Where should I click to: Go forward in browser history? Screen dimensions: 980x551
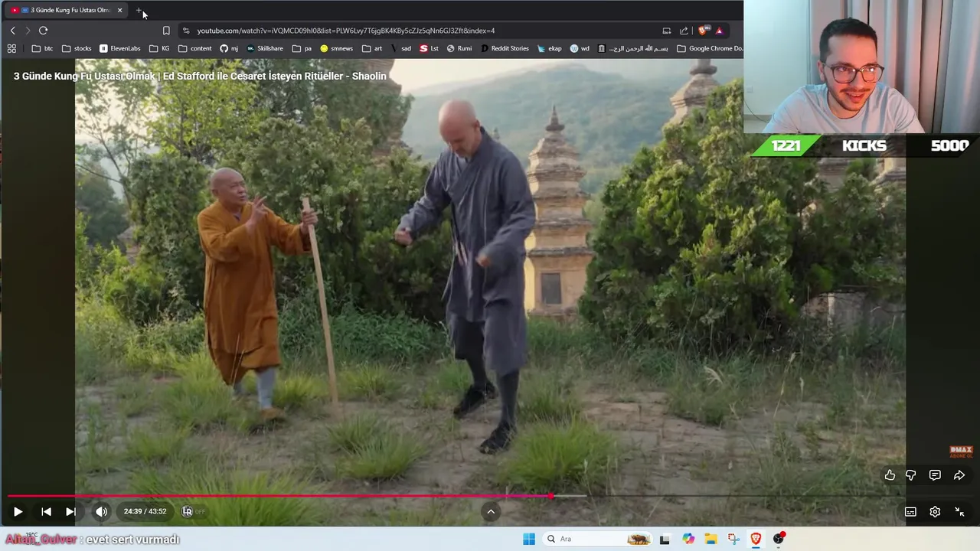(x=28, y=31)
